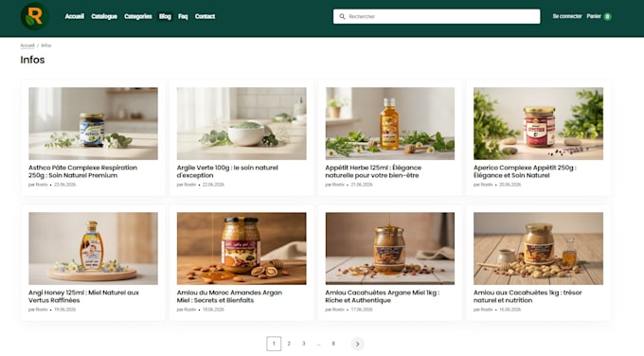Click the Accueil breadcrumb link
This screenshot has width=644, height=356.
tap(27, 45)
